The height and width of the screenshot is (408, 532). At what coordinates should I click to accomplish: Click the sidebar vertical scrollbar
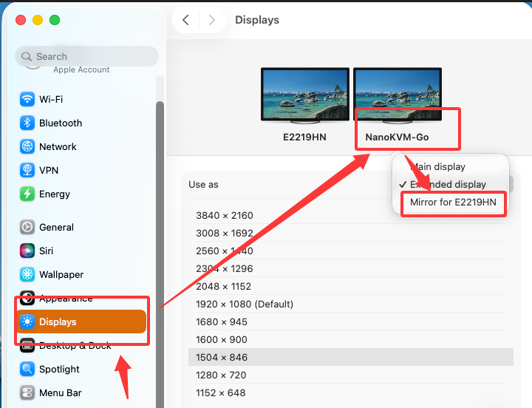(160, 254)
